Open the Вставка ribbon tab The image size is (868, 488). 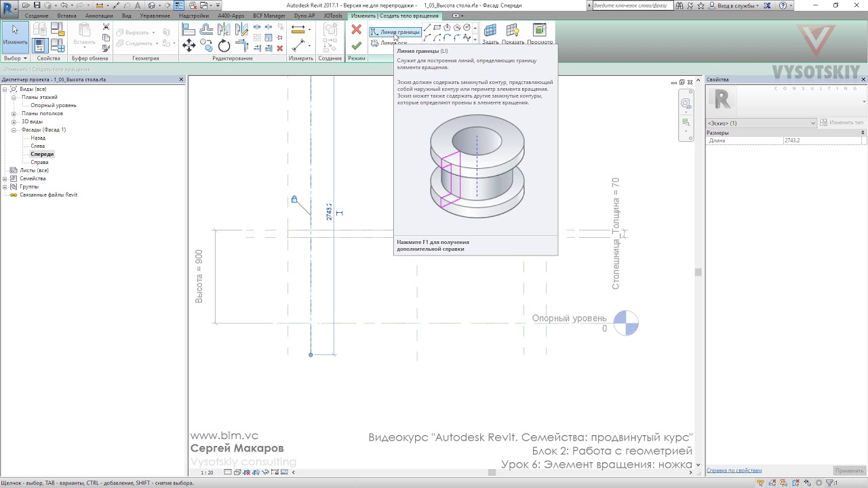point(66,16)
